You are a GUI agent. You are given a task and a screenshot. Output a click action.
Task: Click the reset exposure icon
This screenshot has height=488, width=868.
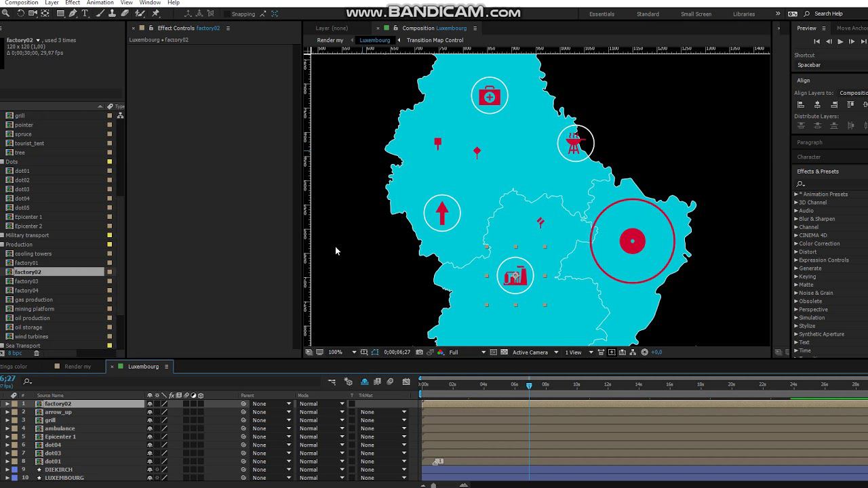pos(644,352)
